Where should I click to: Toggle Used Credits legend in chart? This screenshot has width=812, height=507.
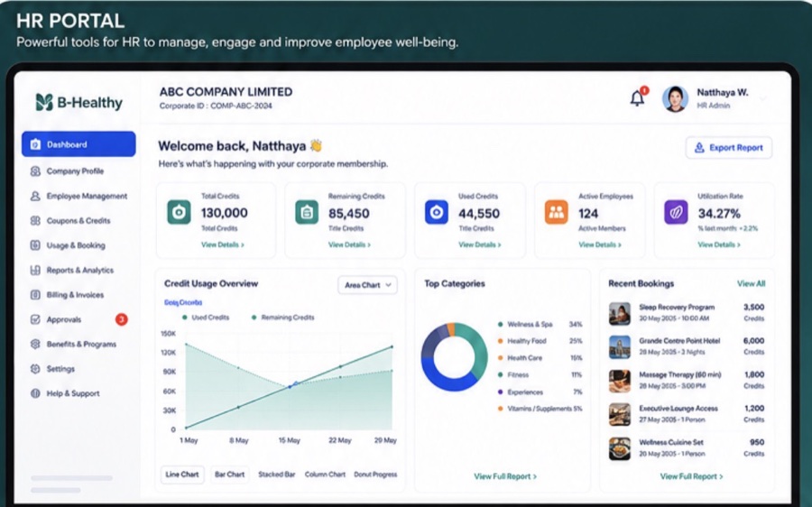click(206, 318)
